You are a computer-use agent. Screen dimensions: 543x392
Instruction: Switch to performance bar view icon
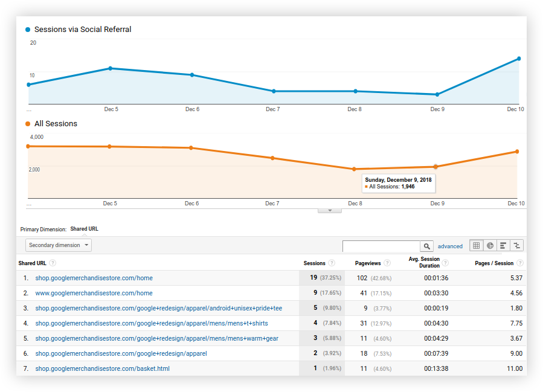click(503, 245)
